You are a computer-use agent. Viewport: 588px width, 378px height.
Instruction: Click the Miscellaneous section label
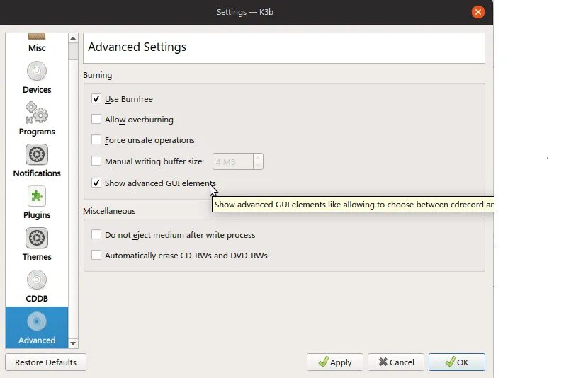tap(109, 211)
